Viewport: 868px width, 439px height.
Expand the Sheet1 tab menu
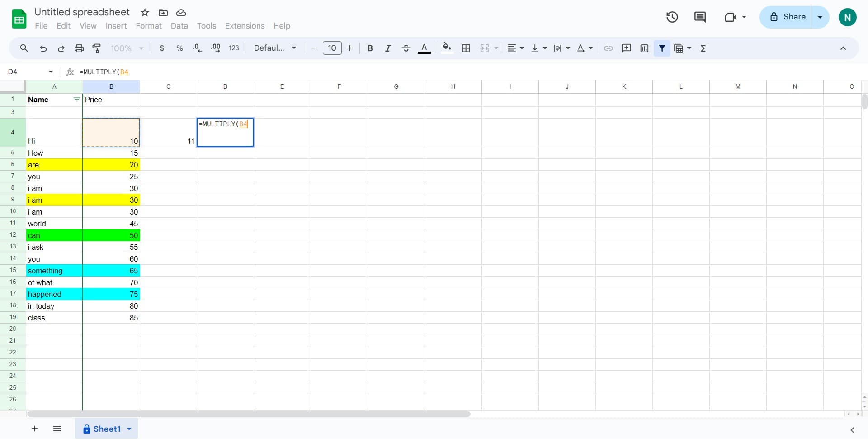tap(130, 429)
